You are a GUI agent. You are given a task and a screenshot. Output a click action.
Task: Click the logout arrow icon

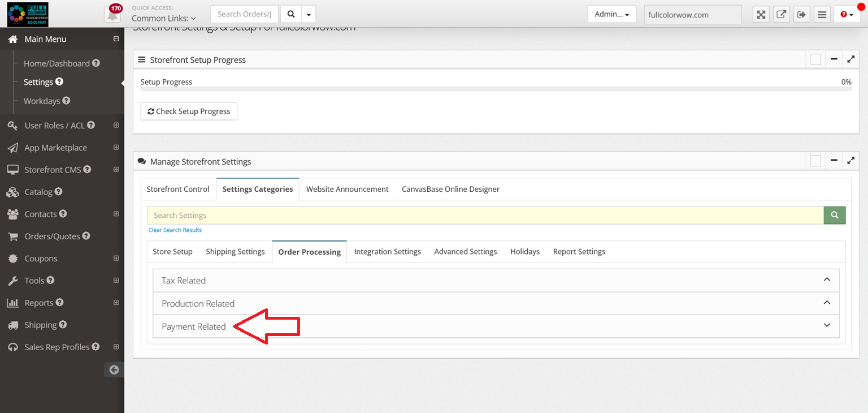point(801,15)
